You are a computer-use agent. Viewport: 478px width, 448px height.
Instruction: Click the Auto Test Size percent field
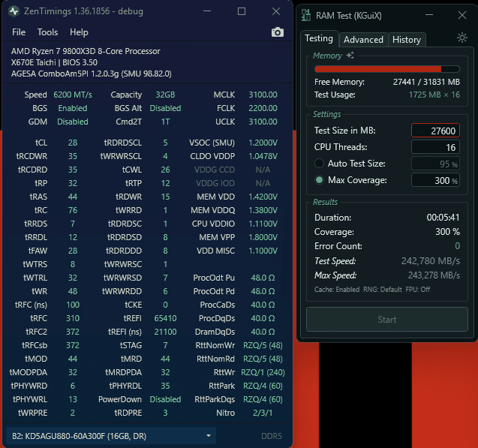click(x=435, y=164)
